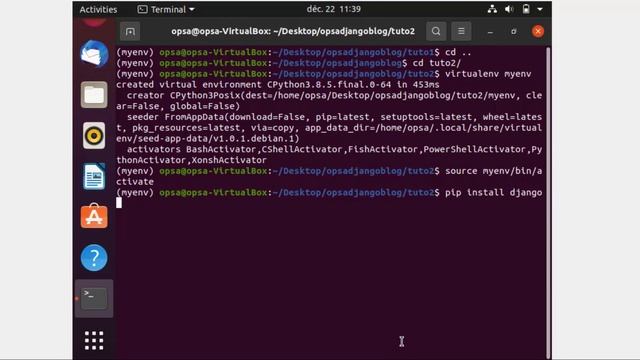Launch Rhythmbox music player from dock
The image size is (640, 360).
click(x=94, y=136)
